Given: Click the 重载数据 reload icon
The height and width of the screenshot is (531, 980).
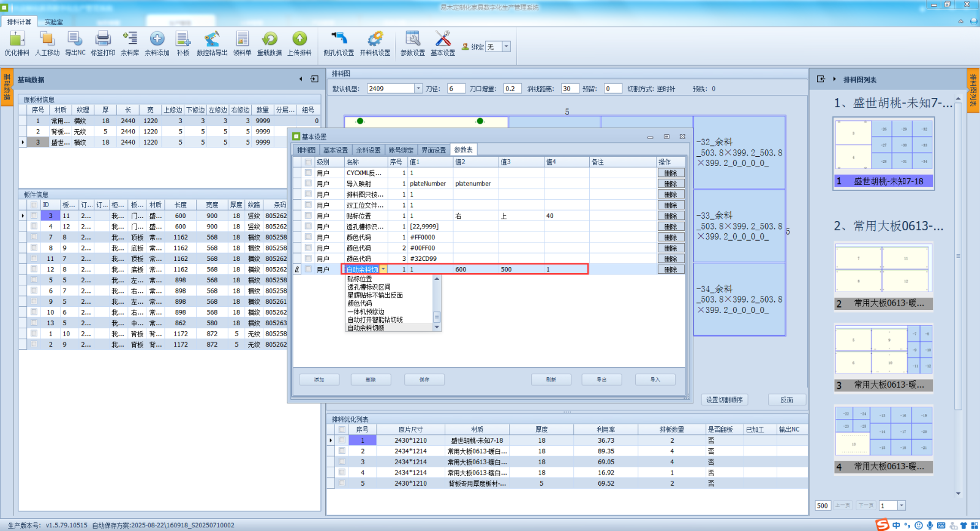Looking at the screenshot, I should coord(269,39).
